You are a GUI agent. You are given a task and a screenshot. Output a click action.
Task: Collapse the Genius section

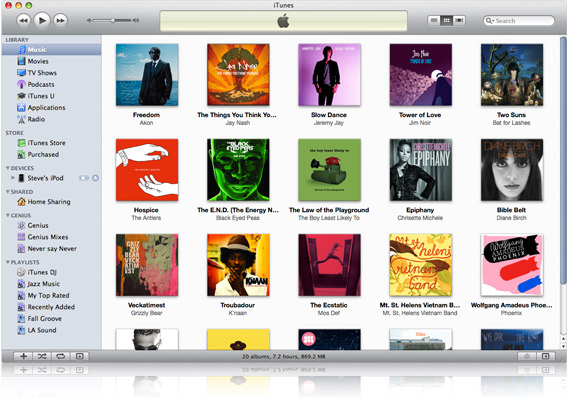(8, 215)
